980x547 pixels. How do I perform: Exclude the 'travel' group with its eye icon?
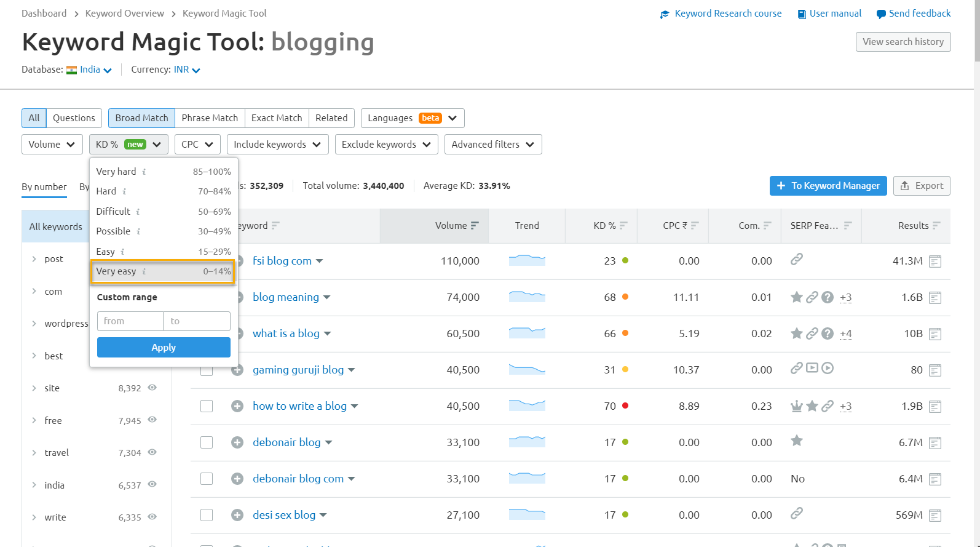tap(152, 452)
